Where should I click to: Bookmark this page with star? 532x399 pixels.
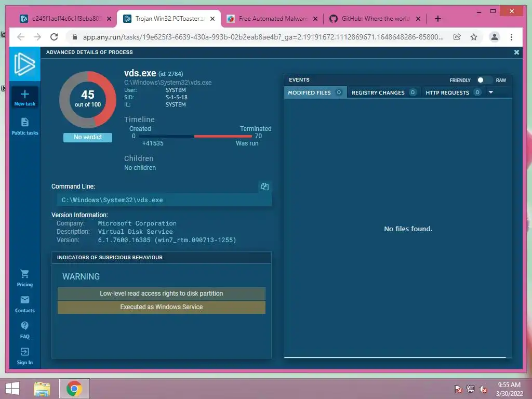point(474,37)
